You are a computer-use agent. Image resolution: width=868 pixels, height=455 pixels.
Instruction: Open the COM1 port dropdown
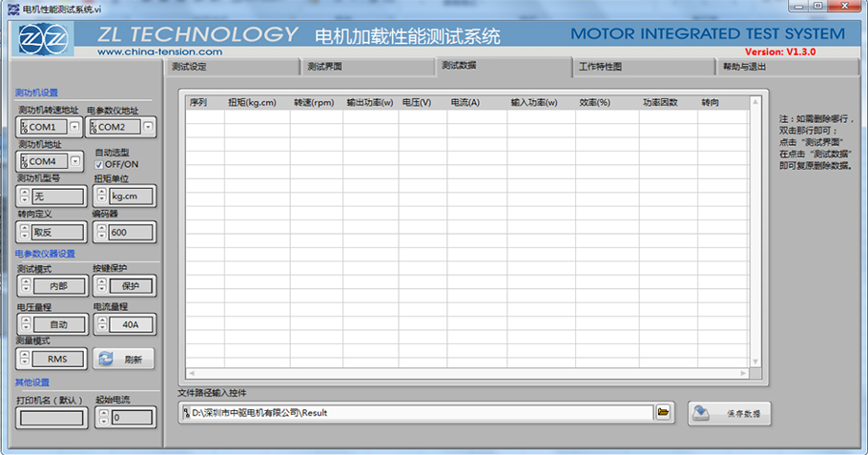click(x=74, y=127)
